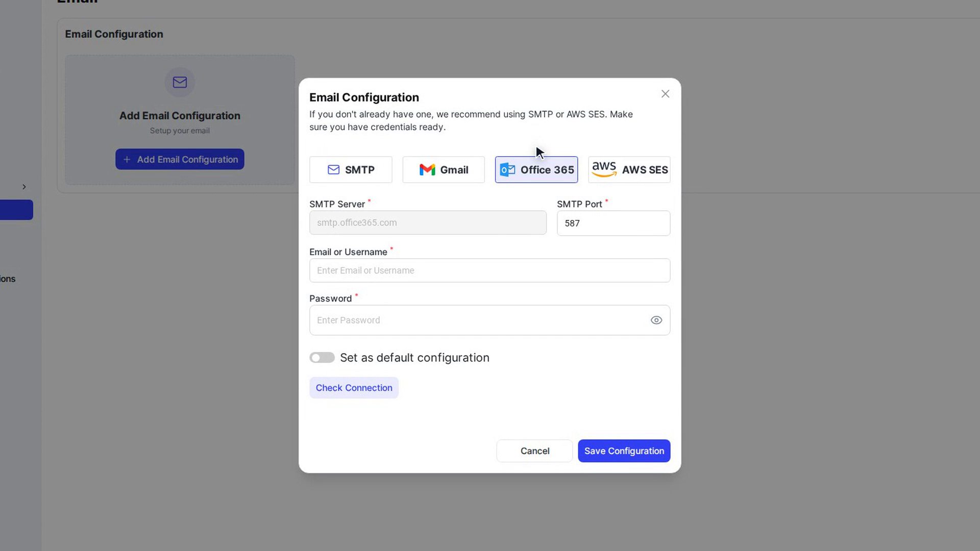Select the AWS SES provider option
Viewport: 980px width, 551px height.
tap(629, 169)
